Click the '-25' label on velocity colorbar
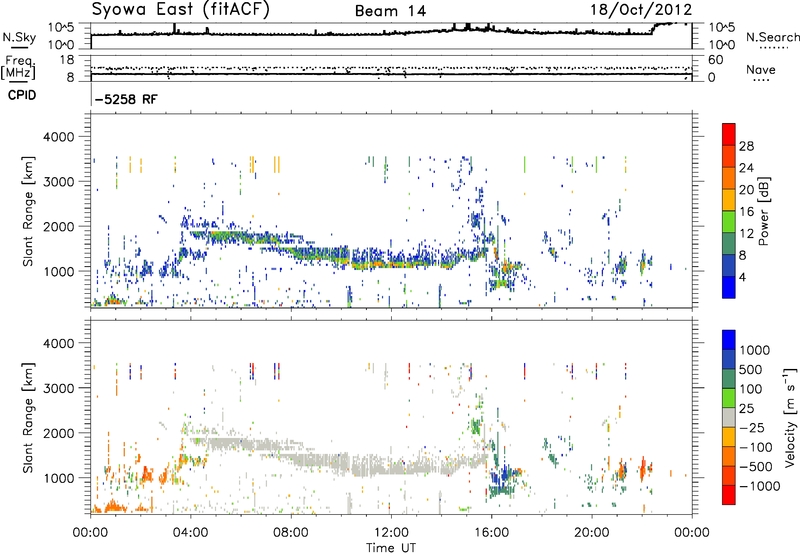Screen dimensions: 800x554 point(751,427)
